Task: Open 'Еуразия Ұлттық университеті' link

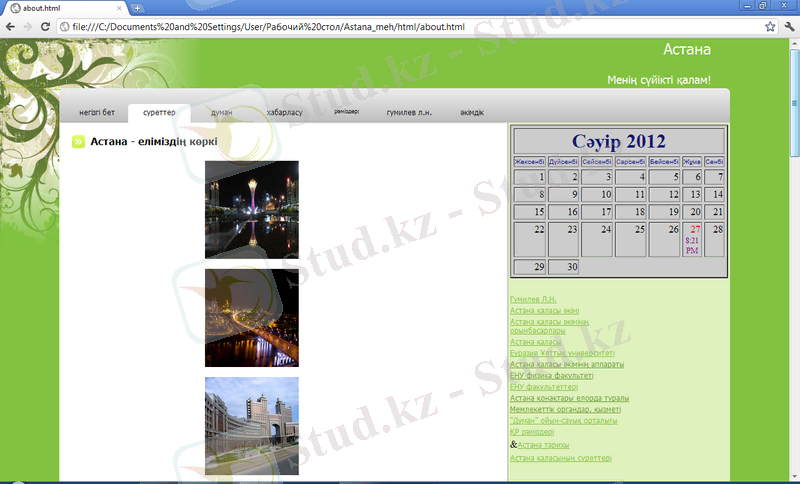Action: (x=562, y=353)
